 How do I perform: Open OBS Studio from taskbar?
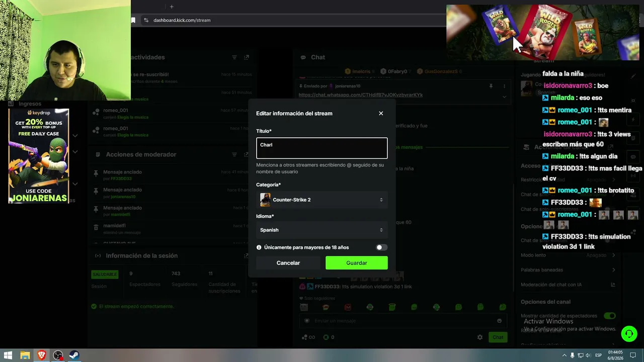(58, 355)
